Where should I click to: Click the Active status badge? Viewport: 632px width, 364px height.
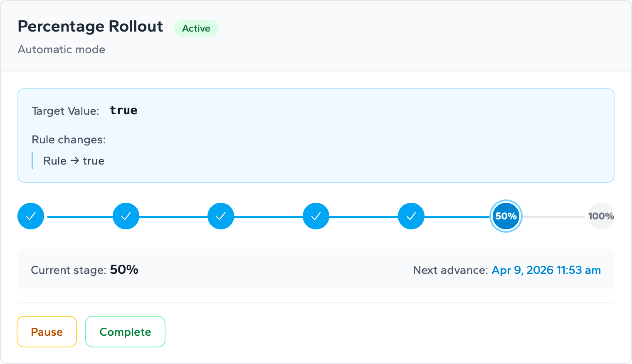(x=196, y=28)
